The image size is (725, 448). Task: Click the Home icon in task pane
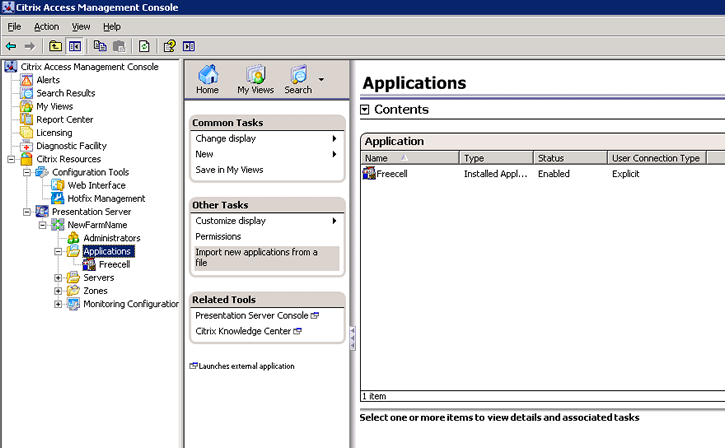click(208, 80)
